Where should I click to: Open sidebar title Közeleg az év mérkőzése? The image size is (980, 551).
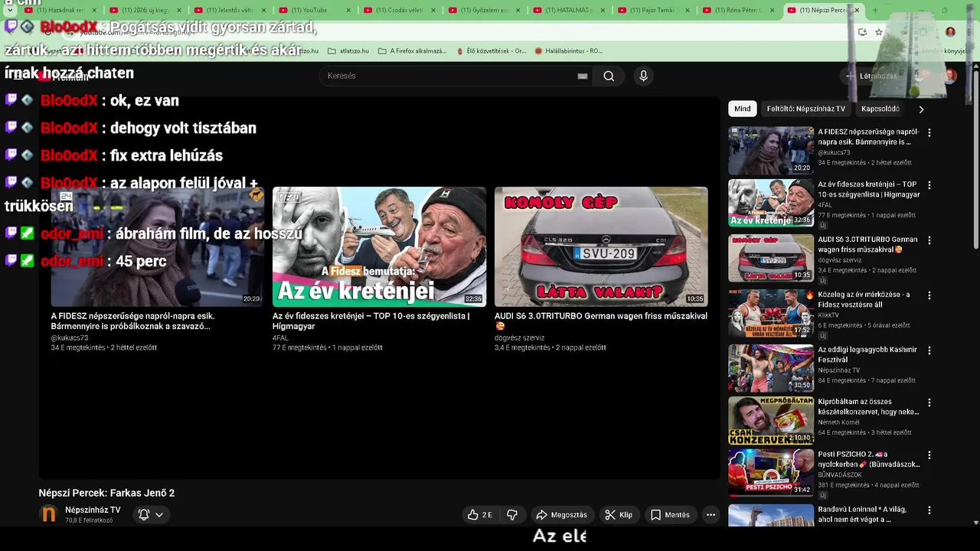point(864,299)
